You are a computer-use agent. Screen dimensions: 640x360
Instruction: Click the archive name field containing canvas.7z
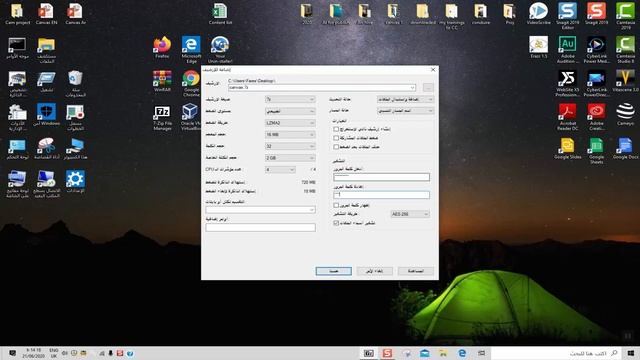pos(322,88)
